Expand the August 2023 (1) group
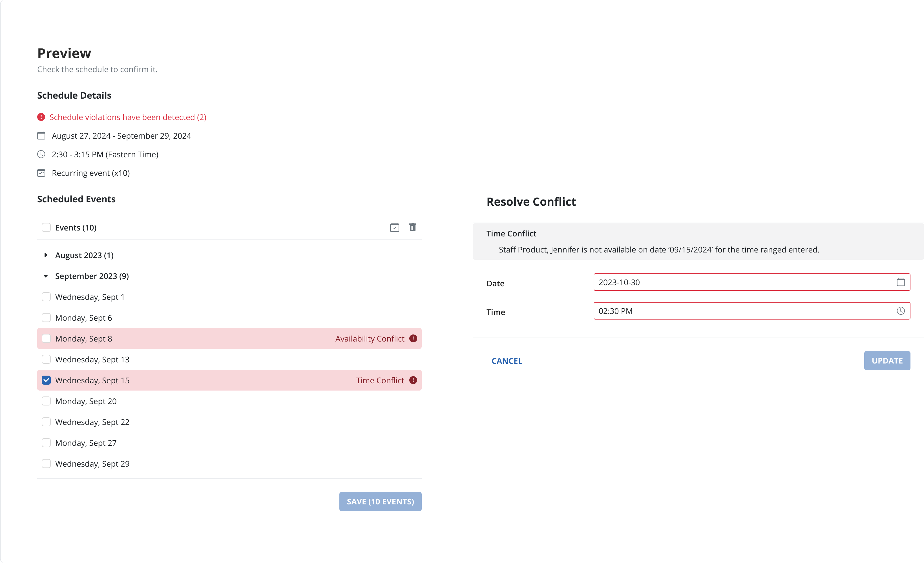This screenshot has height=563, width=924. click(x=46, y=255)
